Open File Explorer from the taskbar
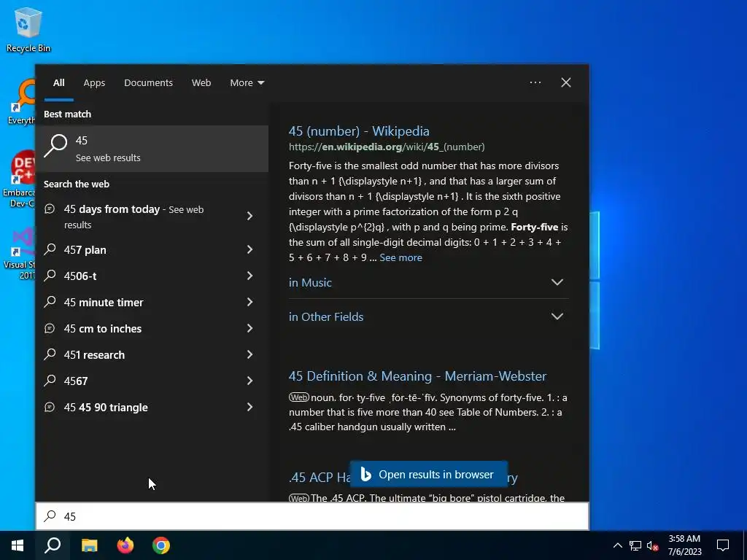 pos(89,545)
